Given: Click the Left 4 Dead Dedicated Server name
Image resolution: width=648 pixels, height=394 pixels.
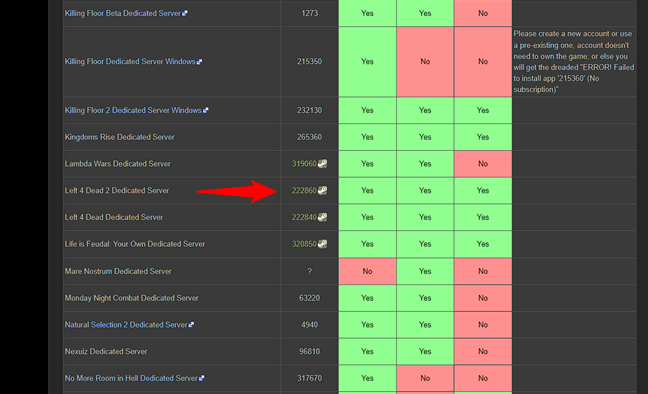Looking at the screenshot, I should [x=114, y=217].
